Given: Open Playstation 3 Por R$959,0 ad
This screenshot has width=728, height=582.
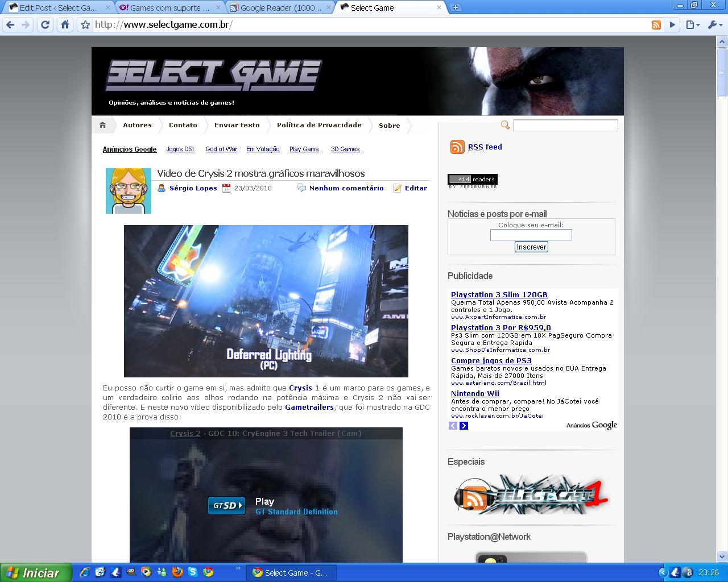Looking at the screenshot, I should tap(501, 327).
